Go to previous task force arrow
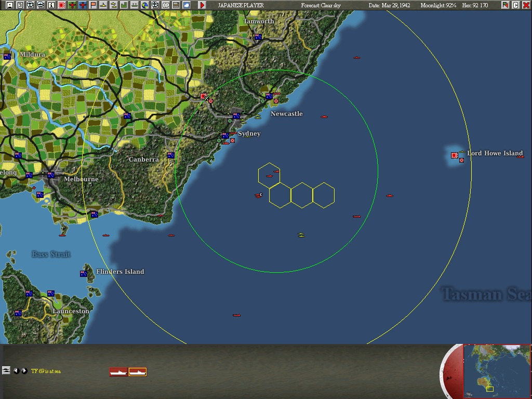This screenshot has width=532, height=399. pyautogui.click(x=16, y=371)
